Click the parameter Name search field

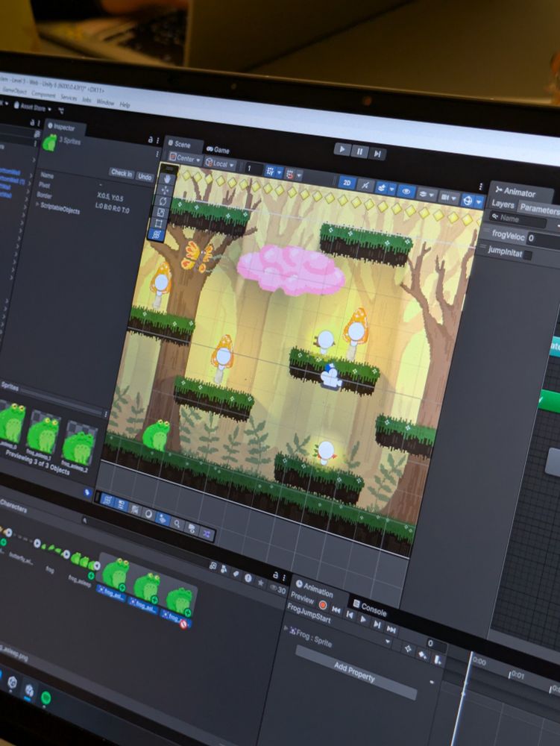tap(518, 219)
